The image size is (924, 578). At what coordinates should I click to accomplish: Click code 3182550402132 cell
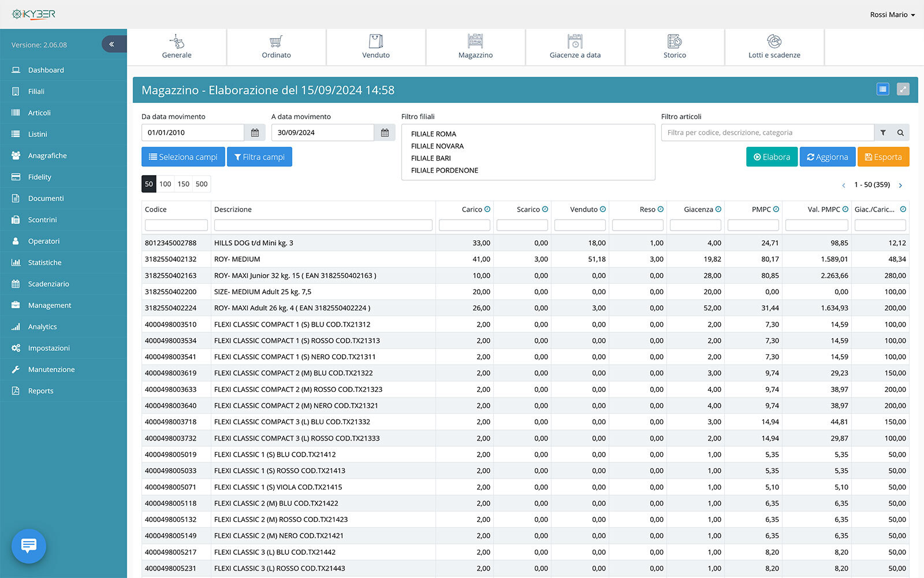click(170, 259)
